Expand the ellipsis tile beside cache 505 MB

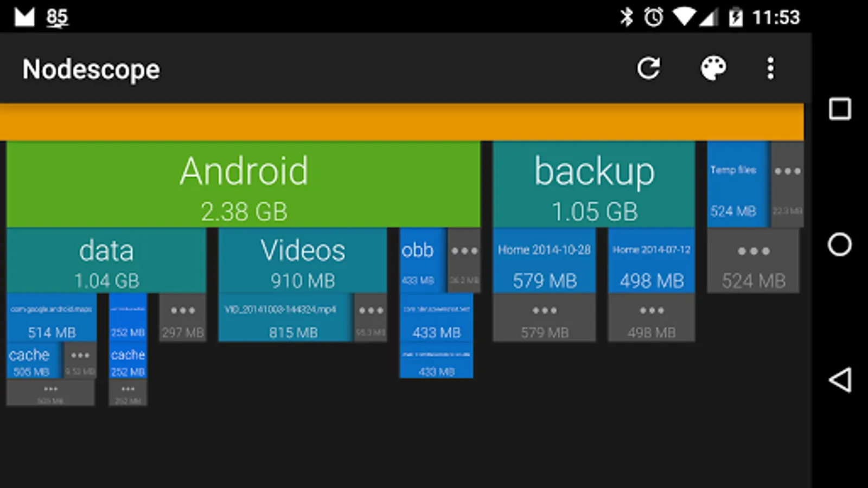pos(80,361)
